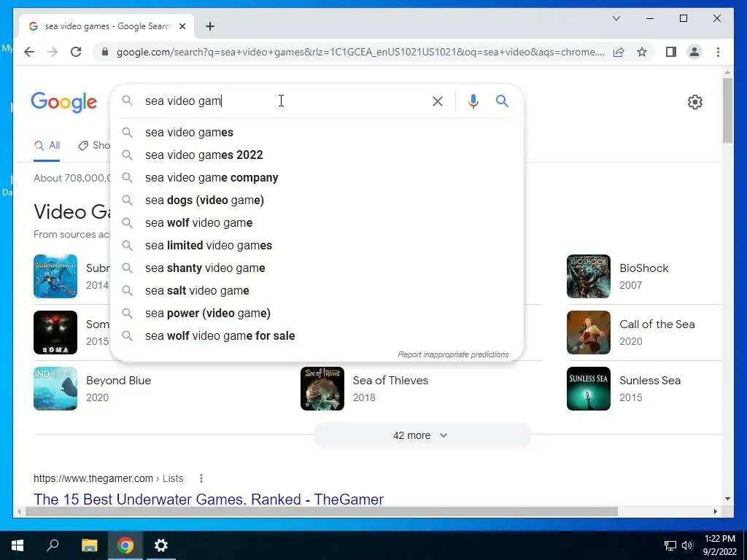Reload the page with refresh icon
Screen dimensions: 747x560
pyautogui.click(x=76, y=52)
